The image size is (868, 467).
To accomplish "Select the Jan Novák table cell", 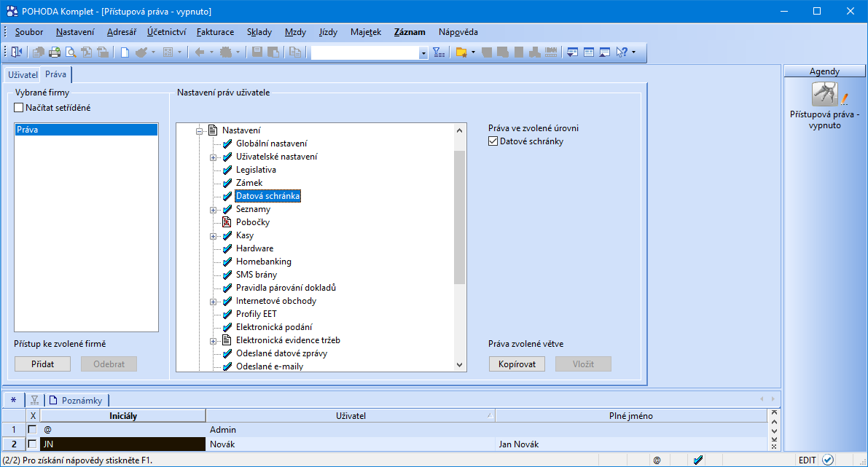I will [x=631, y=444].
